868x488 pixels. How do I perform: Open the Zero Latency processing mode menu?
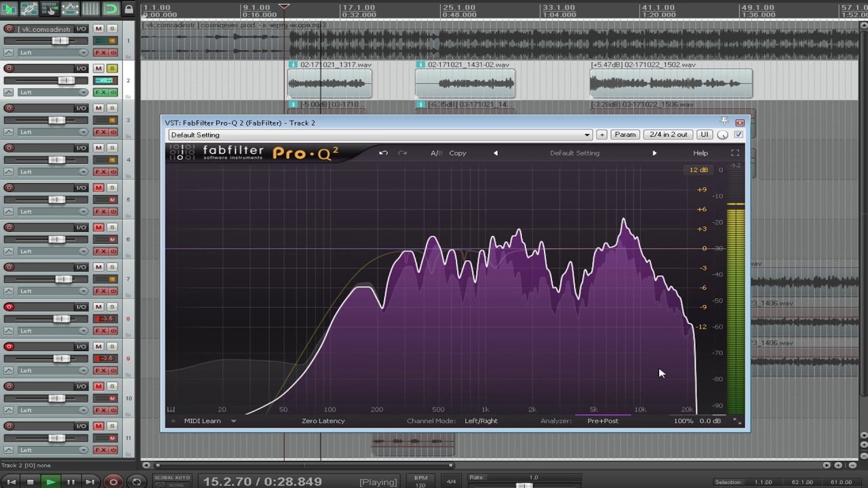point(323,421)
